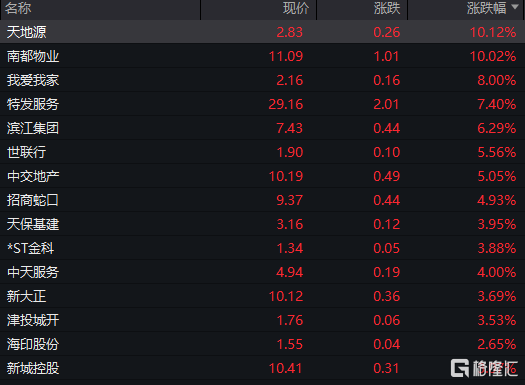Click change value 0.16 for 我爱我家

(x=387, y=80)
